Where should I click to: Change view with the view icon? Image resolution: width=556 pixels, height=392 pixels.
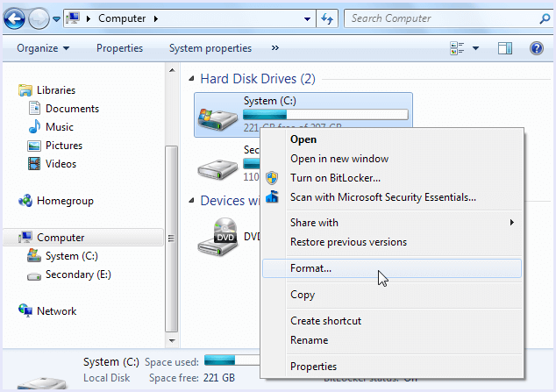(x=457, y=48)
